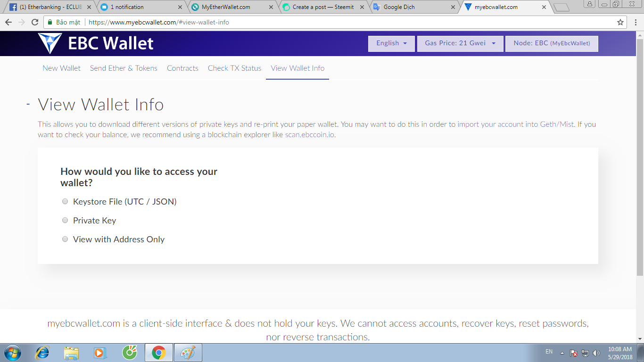Open the Chrome three-dot menu
Screen dimensions: 644x362
[635, 22]
